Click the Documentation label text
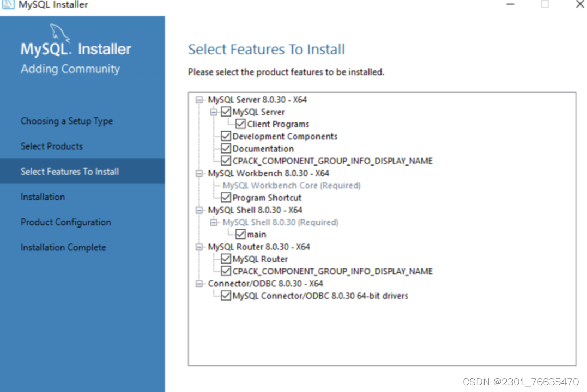The image size is (587, 392). coord(263,149)
